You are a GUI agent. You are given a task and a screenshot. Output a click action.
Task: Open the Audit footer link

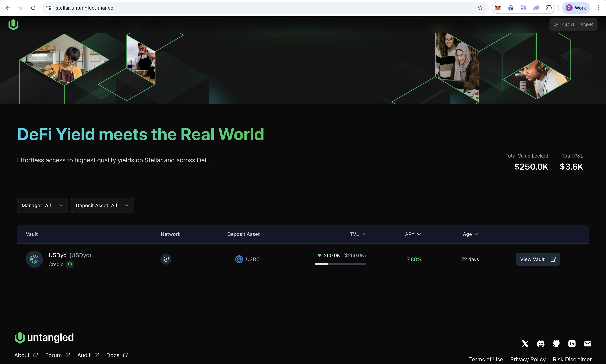point(88,355)
